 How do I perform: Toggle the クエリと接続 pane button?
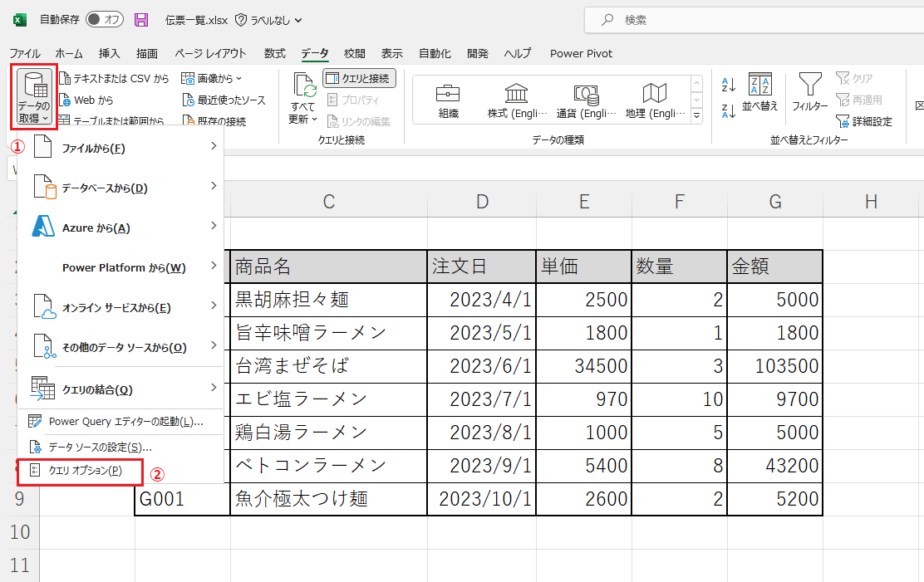pos(359,78)
